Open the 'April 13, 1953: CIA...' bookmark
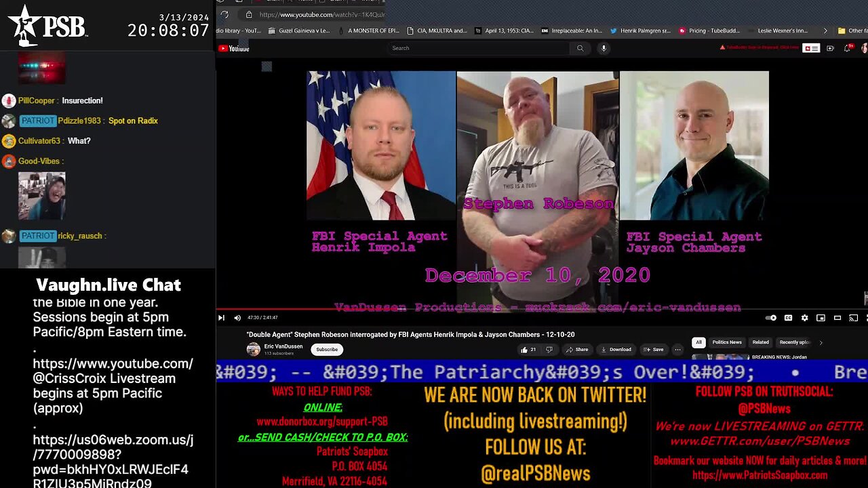Image resolution: width=868 pixels, height=488 pixels. click(505, 30)
